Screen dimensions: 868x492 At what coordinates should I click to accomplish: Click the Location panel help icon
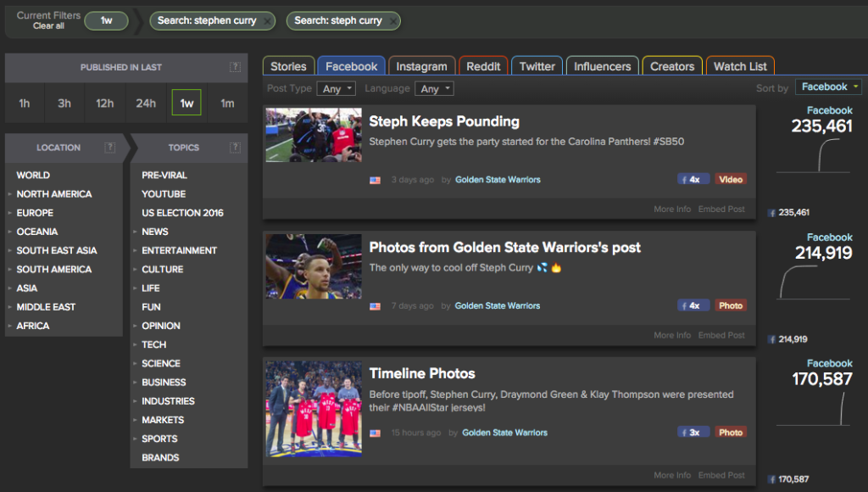pyautogui.click(x=109, y=148)
